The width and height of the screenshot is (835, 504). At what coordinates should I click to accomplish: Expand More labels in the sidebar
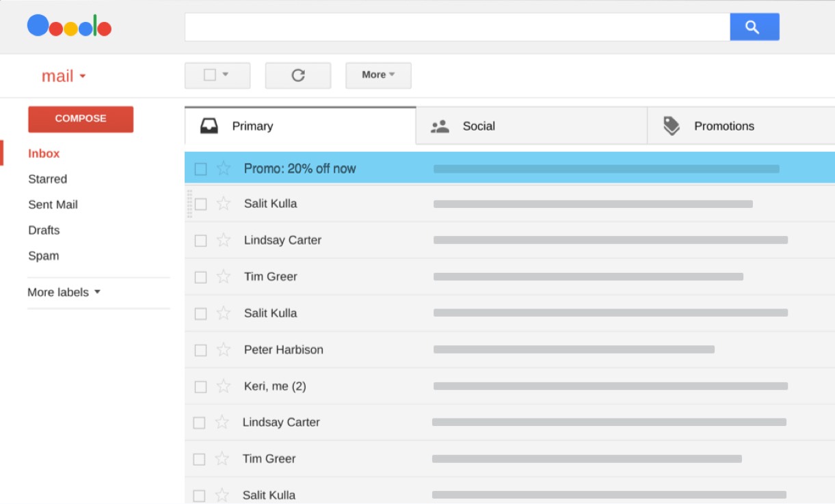(x=64, y=292)
